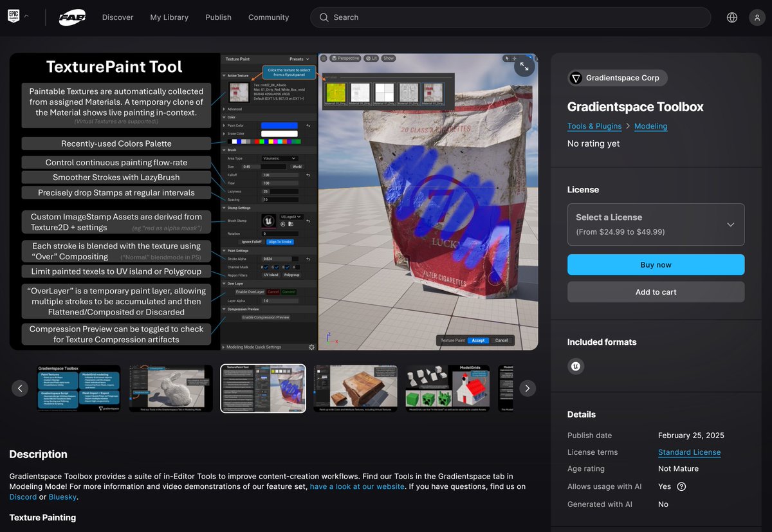Go to the Community section
The height and width of the screenshot is (532, 772).
click(x=268, y=17)
